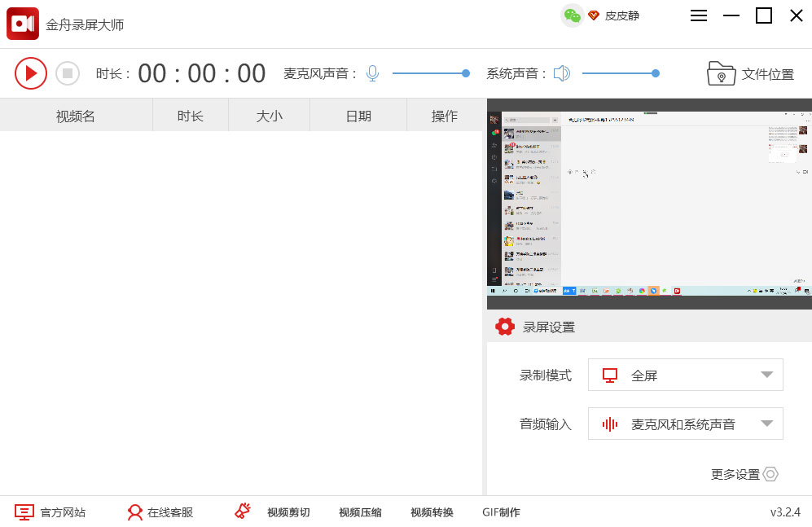Screen dimensions: 812x527
Task: Click the screen preview thumbnail
Action: point(649,204)
